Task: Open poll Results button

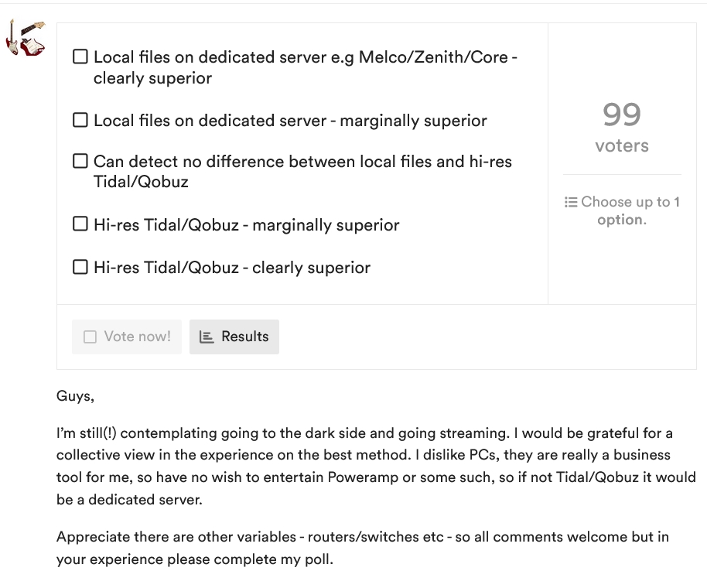Action: [234, 337]
